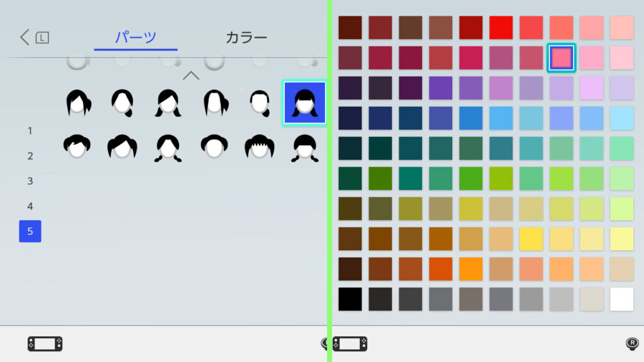Pick the pure black color swatch
The image size is (644, 362).
[x=350, y=299]
